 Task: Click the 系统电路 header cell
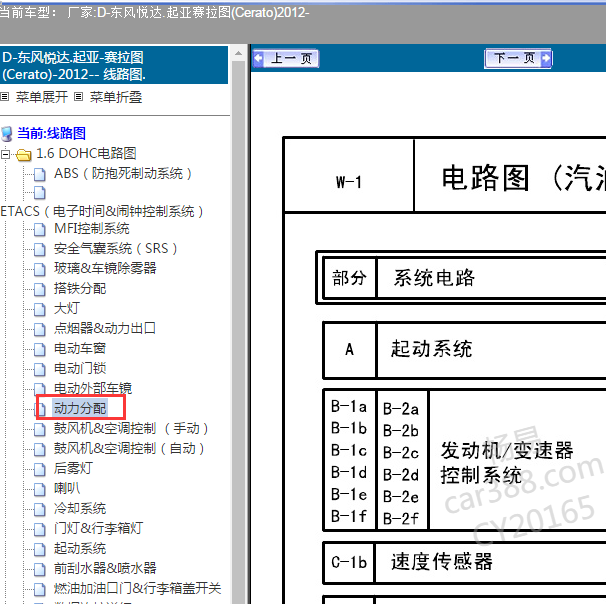[491, 278]
